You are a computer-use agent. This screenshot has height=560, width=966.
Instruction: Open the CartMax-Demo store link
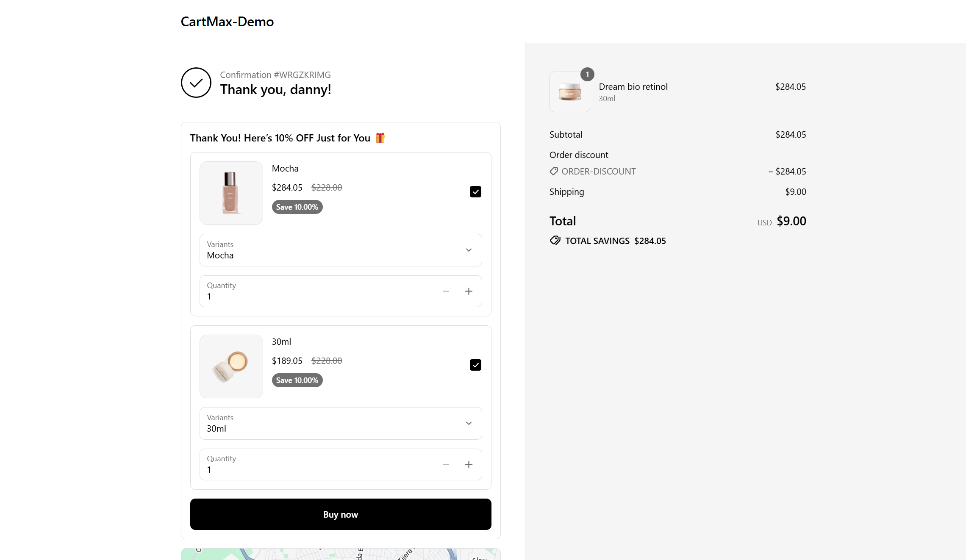(x=227, y=22)
